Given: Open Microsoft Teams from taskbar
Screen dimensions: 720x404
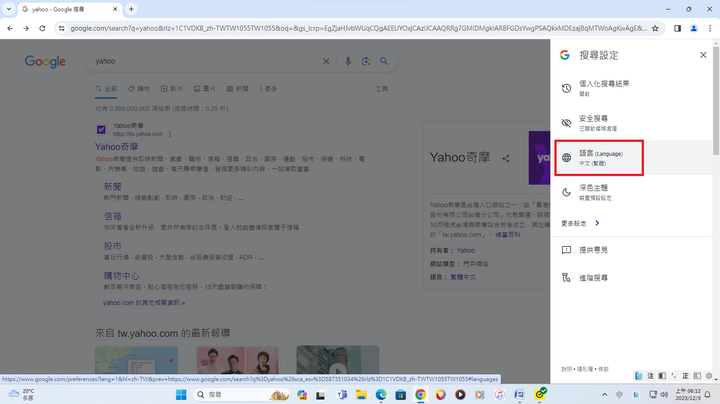Looking at the screenshot, I should (342, 394).
